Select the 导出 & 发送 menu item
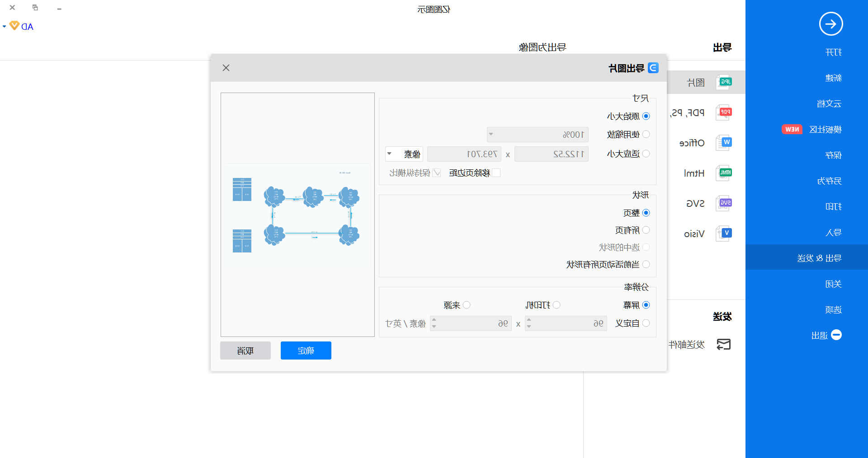 807,257
